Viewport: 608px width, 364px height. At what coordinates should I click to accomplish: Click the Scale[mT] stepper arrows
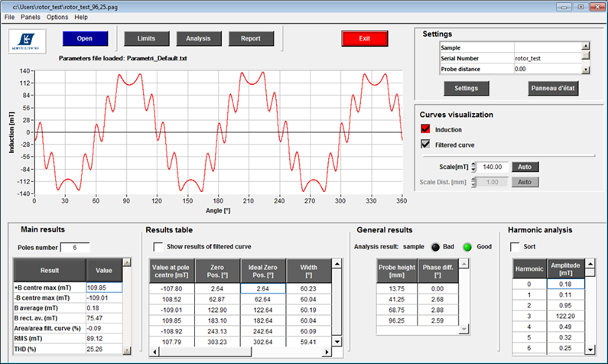(474, 167)
